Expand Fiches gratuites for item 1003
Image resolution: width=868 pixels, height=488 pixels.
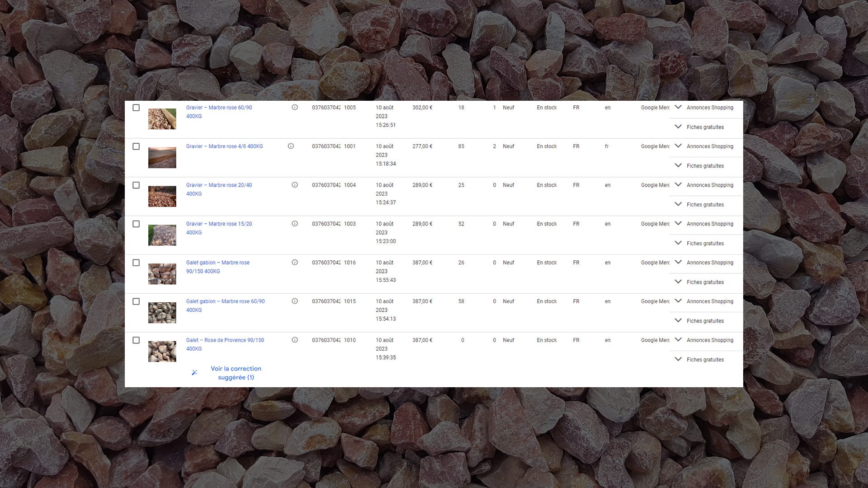tap(678, 243)
